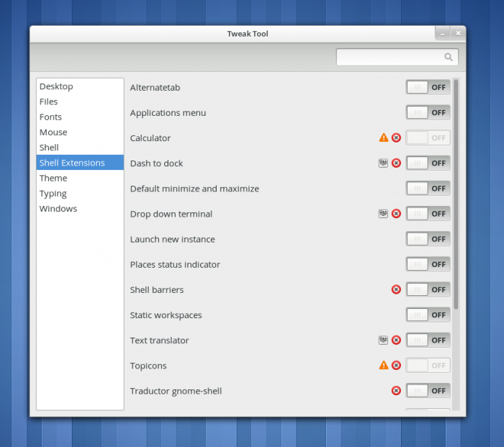
Task: Enable the Applications menu switch
Action: click(x=428, y=112)
